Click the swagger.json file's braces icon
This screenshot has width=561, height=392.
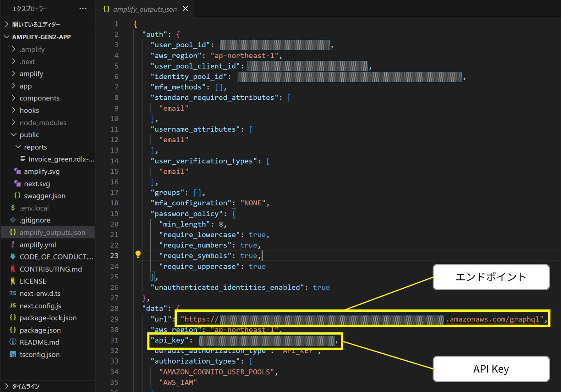coord(17,196)
